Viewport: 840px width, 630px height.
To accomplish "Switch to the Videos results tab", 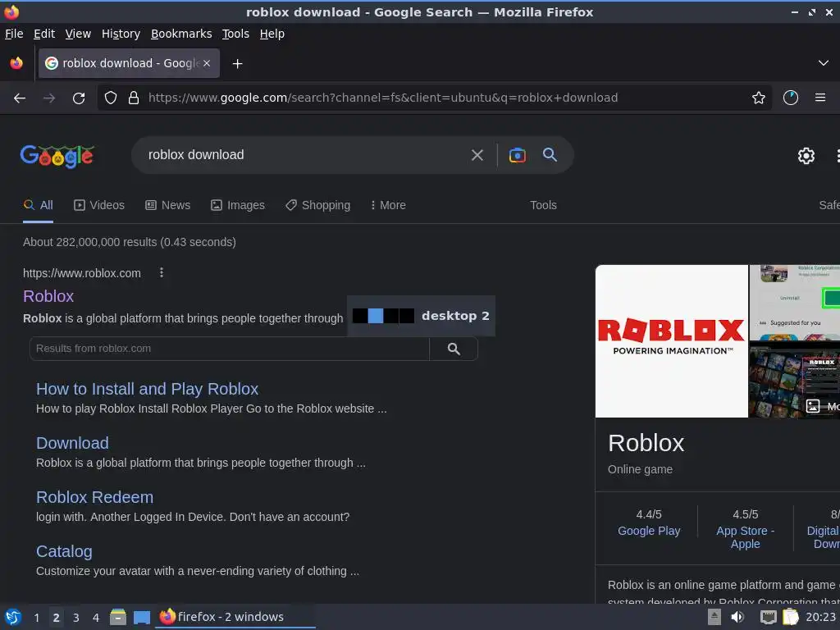I will pyautogui.click(x=99, y=205).
